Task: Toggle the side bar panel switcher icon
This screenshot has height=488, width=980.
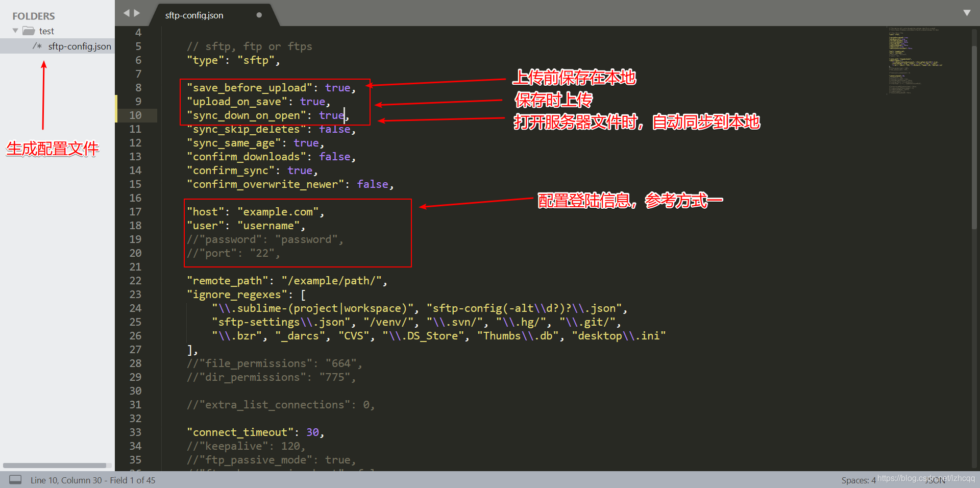Action: point(15,480)
